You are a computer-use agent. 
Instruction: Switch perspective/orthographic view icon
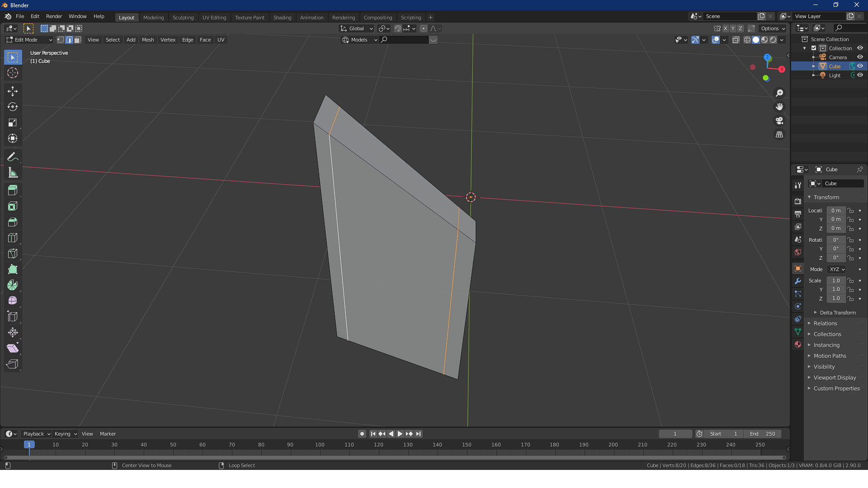pos(779,135)
